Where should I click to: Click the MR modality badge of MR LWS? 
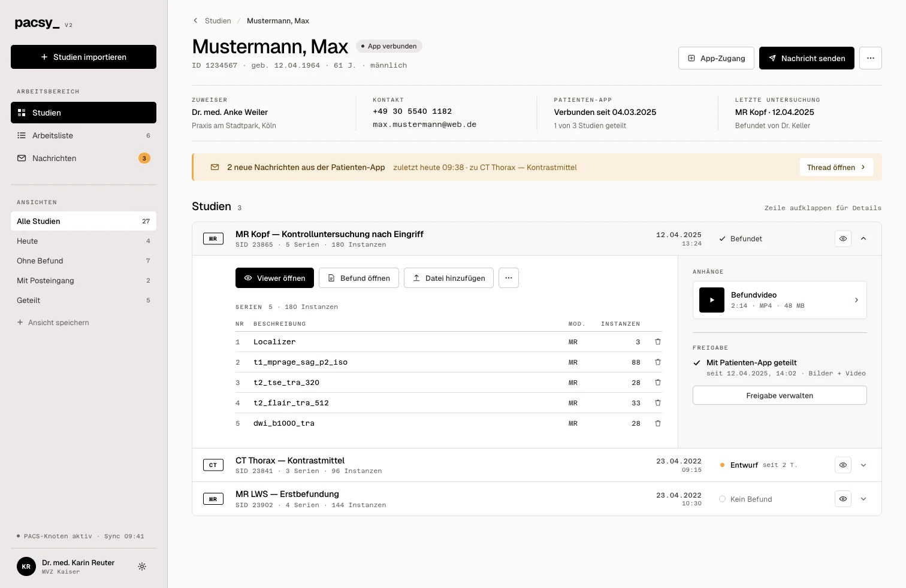213,499
